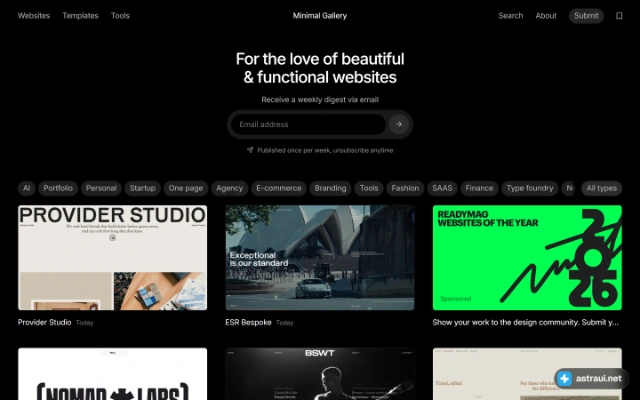Viewport: 640px width, 400px height.
Task: Filter by the Finance tag
Action: 479,188
